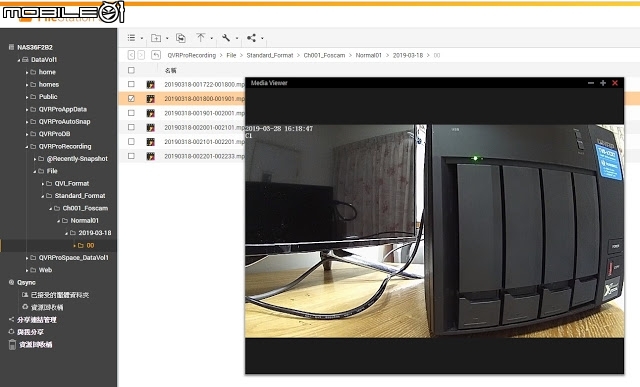Open Qsync 資源回收桶 sub-item

pos(47,307)
